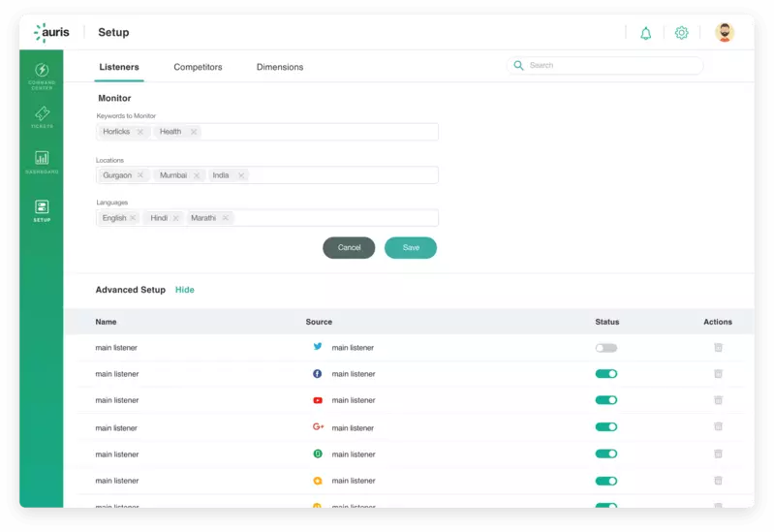Click the Name column header
This screenshot has height=532, width=774.
point(106,322)
